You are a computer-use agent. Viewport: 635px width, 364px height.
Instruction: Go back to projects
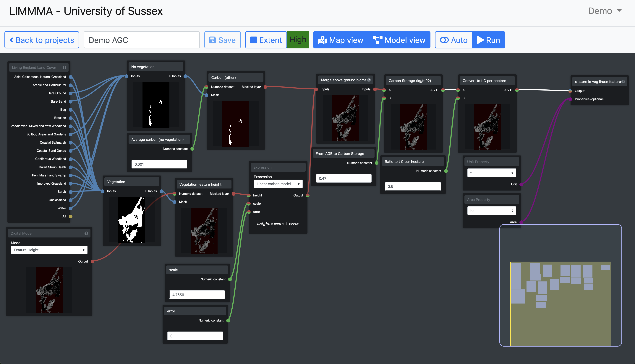(x=42, y=40)
